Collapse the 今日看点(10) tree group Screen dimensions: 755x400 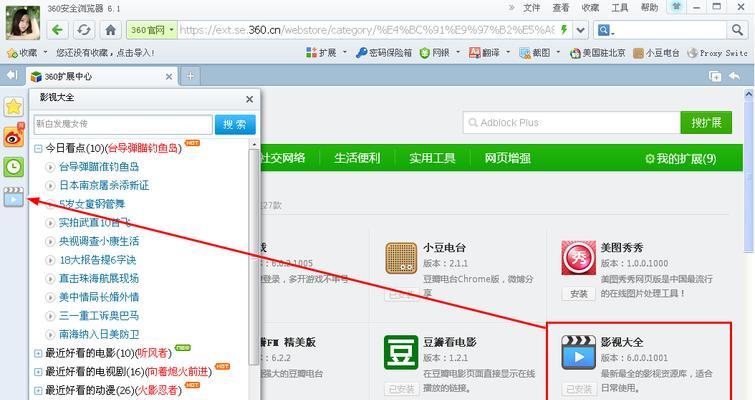tap(38, 148)
